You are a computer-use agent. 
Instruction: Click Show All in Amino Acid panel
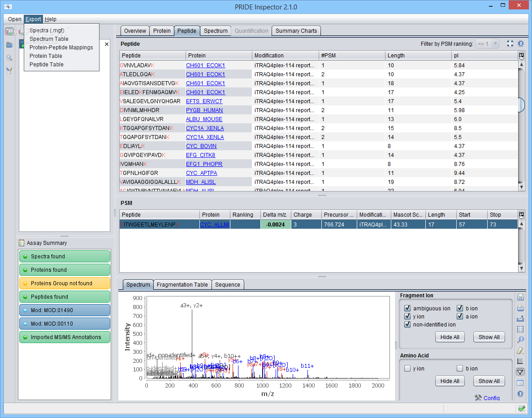click(489, 381)
